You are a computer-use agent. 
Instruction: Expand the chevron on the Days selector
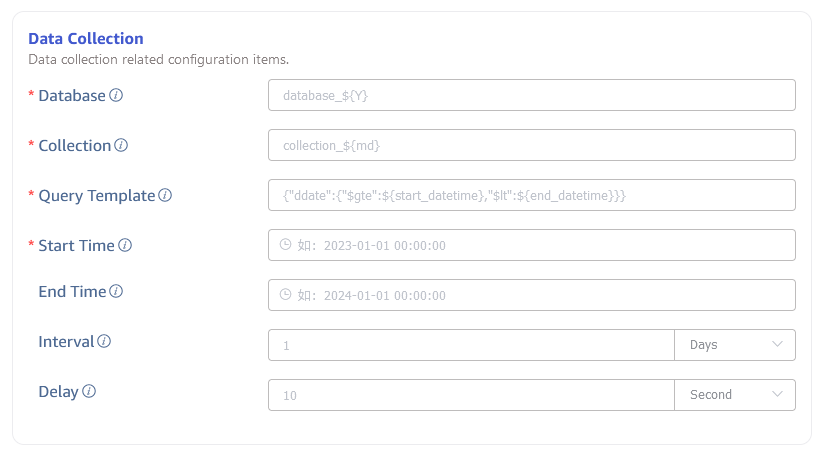click(778, 345)
